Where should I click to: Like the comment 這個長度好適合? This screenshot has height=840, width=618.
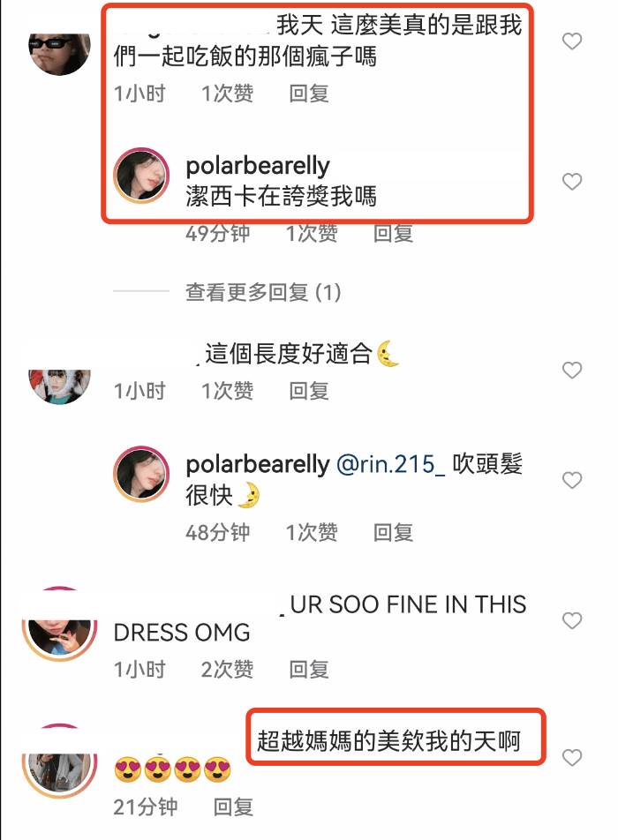(x=572, y=370)
